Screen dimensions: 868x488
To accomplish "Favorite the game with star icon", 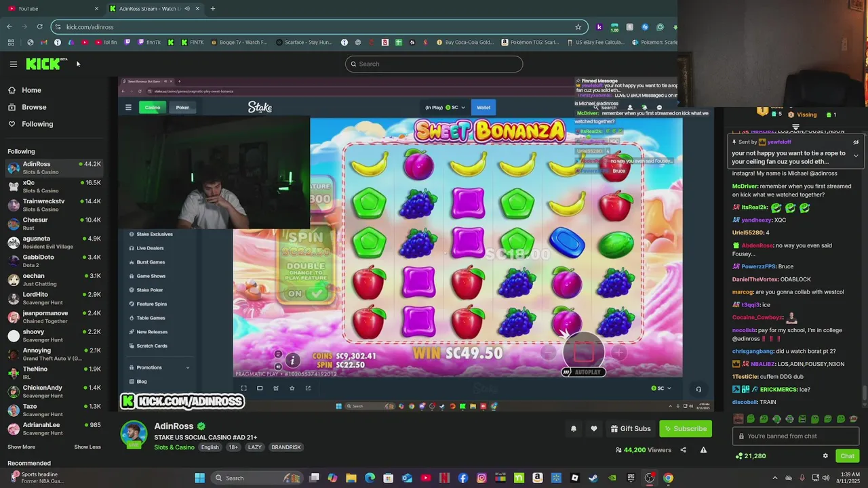I will point(292,388).
